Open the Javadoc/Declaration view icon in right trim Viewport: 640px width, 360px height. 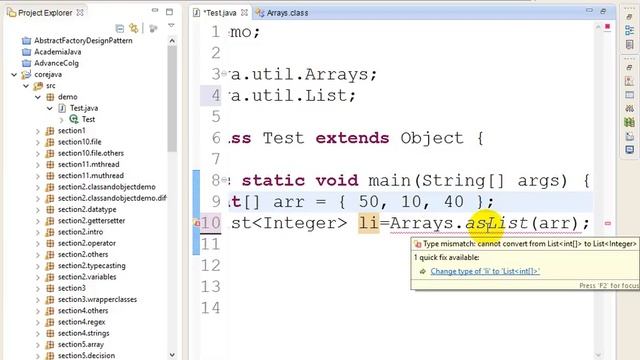coord(629,95)
